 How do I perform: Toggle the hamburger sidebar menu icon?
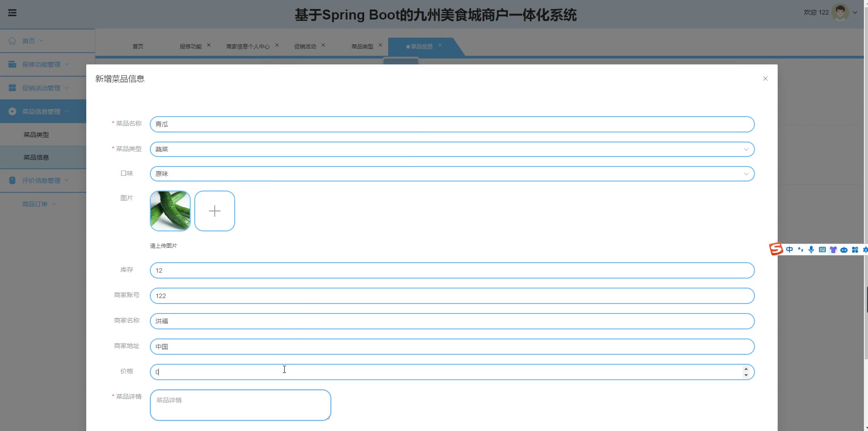coord(12,13)
